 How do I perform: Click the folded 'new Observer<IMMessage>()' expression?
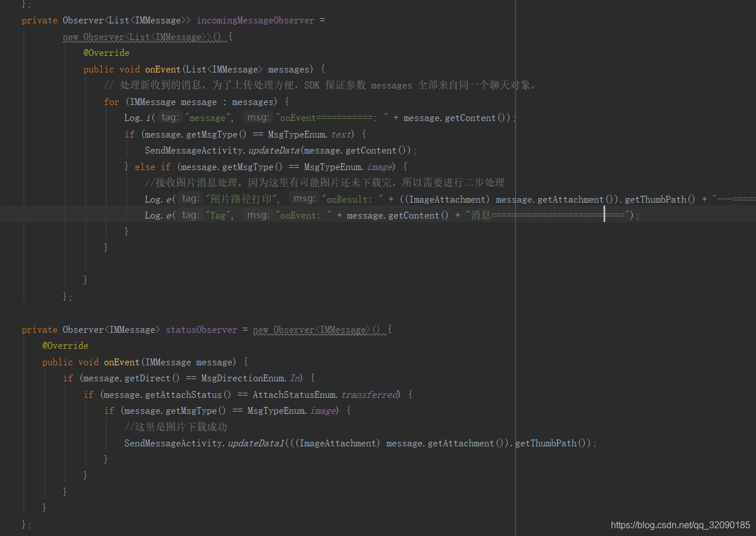click(x=320, y=330)
